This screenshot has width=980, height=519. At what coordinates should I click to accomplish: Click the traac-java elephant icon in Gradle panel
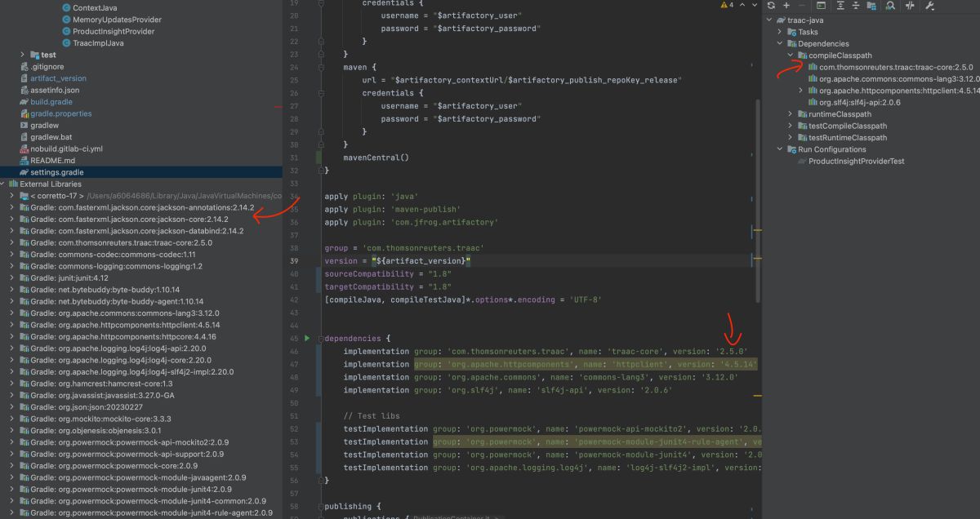[782, 20]
